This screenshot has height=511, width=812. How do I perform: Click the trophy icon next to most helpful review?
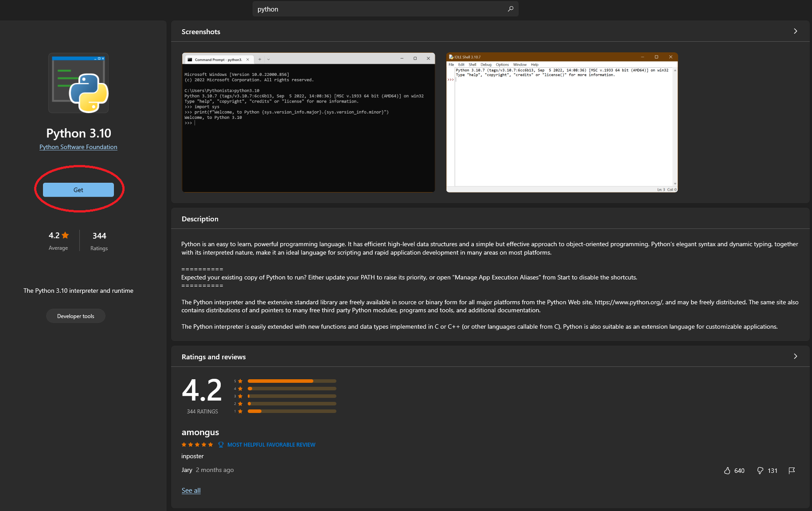point(220,444)
